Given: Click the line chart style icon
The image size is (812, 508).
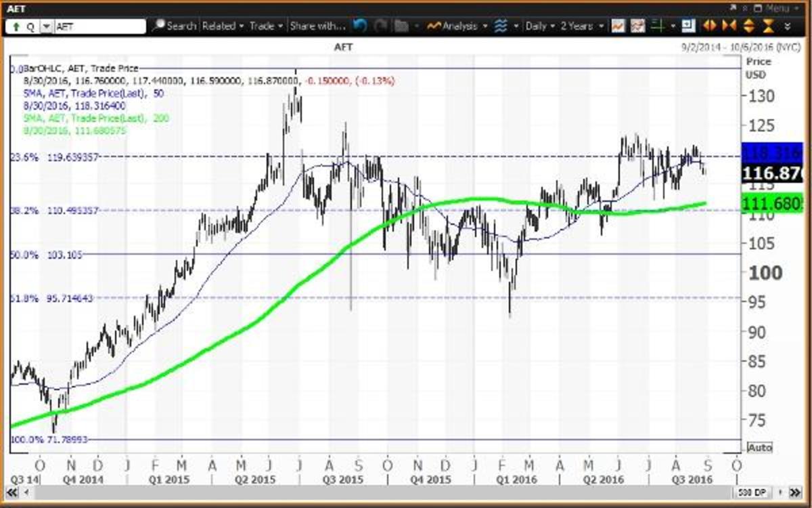Looking at the screenshot, I should pyautogui.click(x=618, y=26).
